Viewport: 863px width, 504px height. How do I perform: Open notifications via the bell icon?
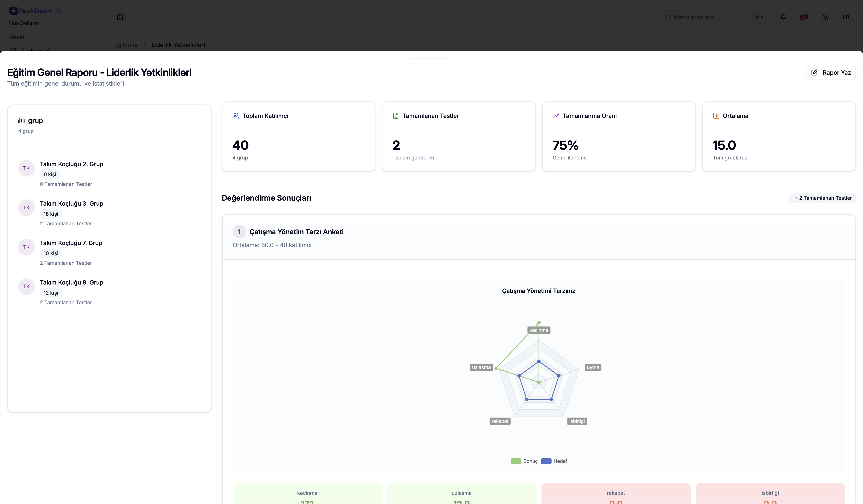(x=783, y=17)
